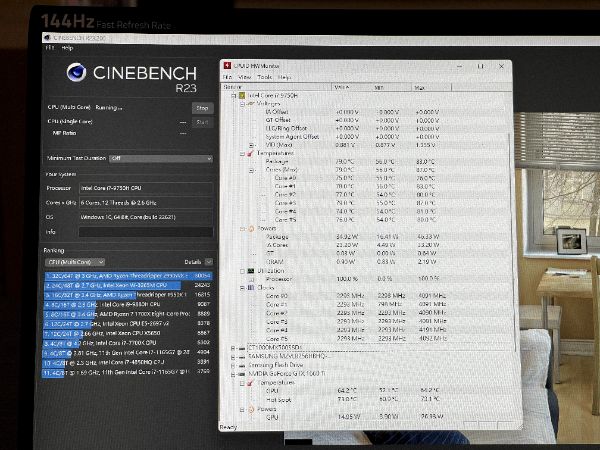
Task: Open the HWMonitor File menu
Action: [228, 77]
